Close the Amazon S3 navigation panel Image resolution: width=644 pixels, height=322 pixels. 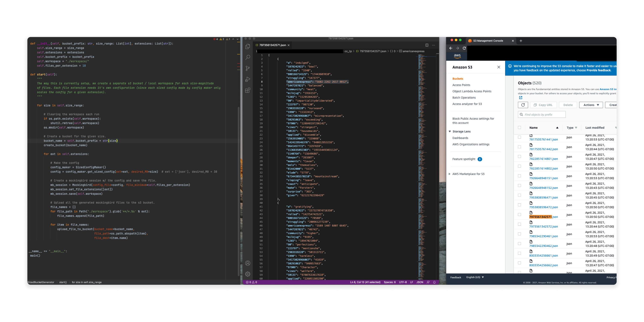(498, 67)
